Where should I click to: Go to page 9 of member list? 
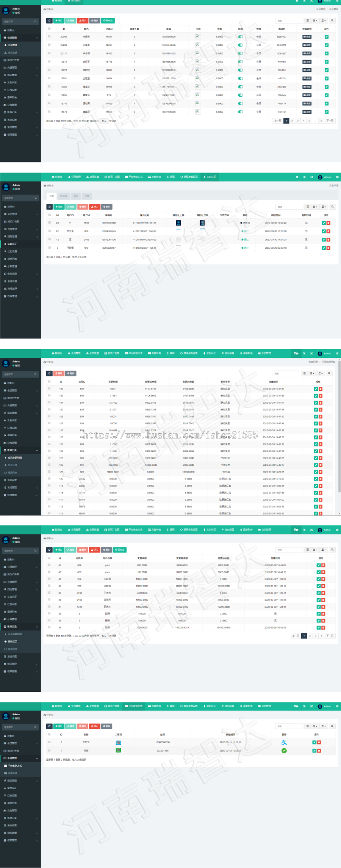[x=321, y=121]
